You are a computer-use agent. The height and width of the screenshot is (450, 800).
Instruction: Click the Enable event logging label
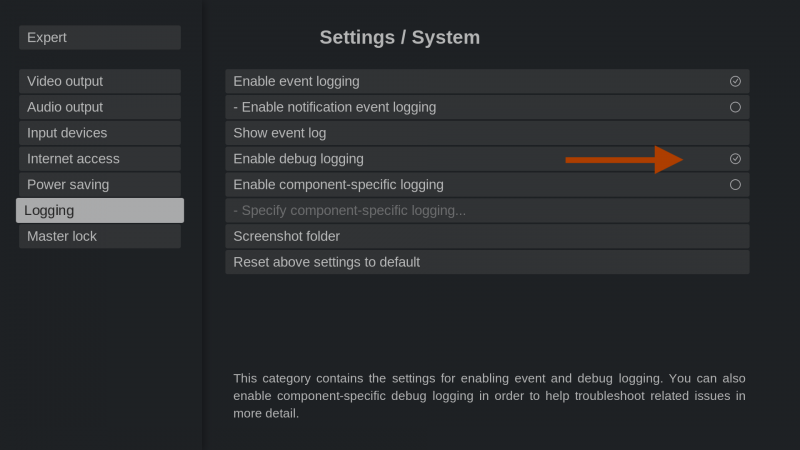click(x=296, y=81)
